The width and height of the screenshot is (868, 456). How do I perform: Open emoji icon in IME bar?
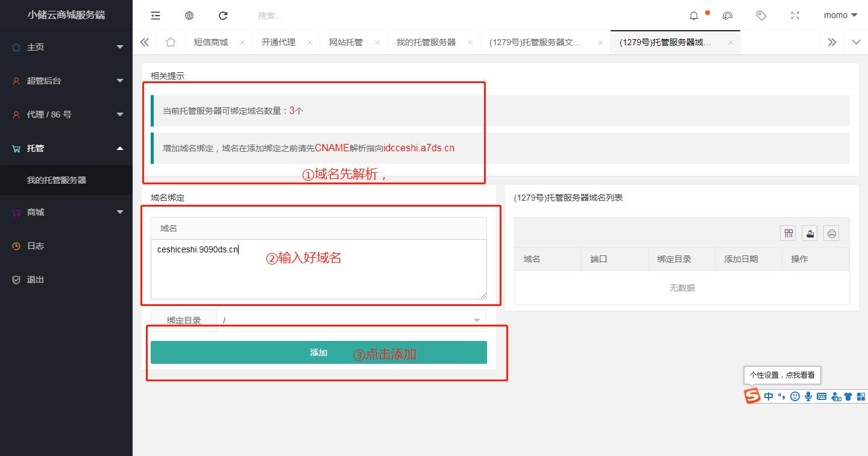(x=795, y=396)
